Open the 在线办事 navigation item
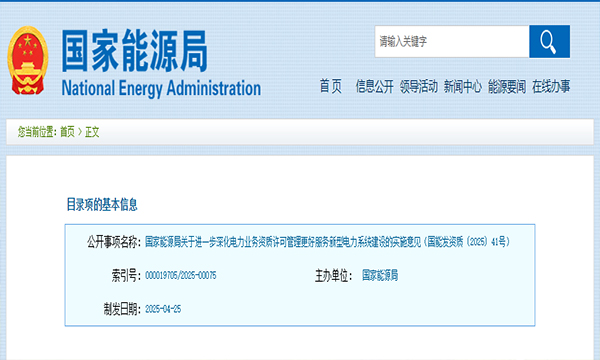 pyautogui.click(x=551, y=86)
